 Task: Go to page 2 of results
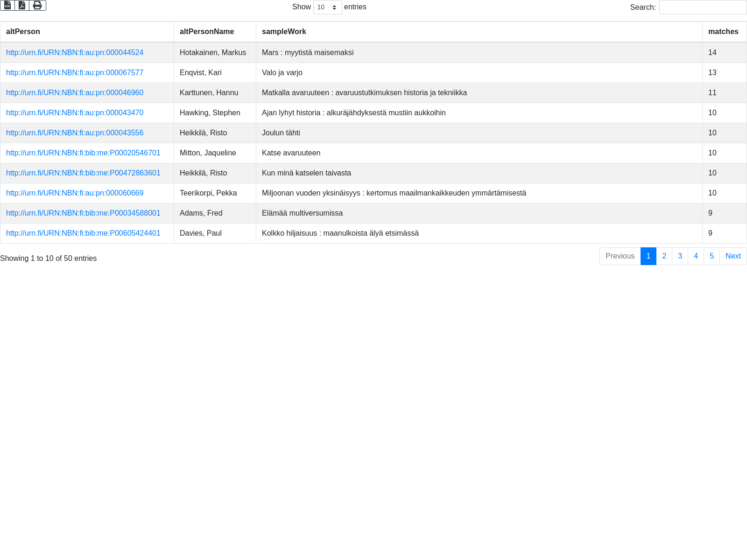coord(664,256)
